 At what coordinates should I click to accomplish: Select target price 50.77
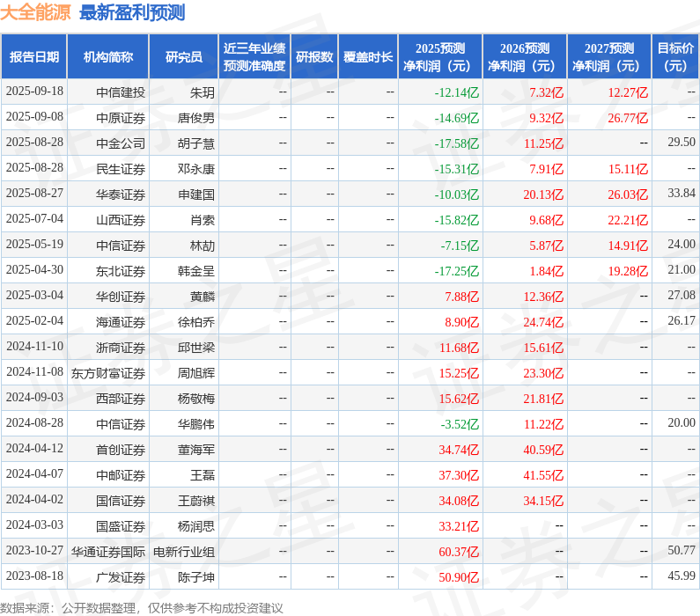682,550
